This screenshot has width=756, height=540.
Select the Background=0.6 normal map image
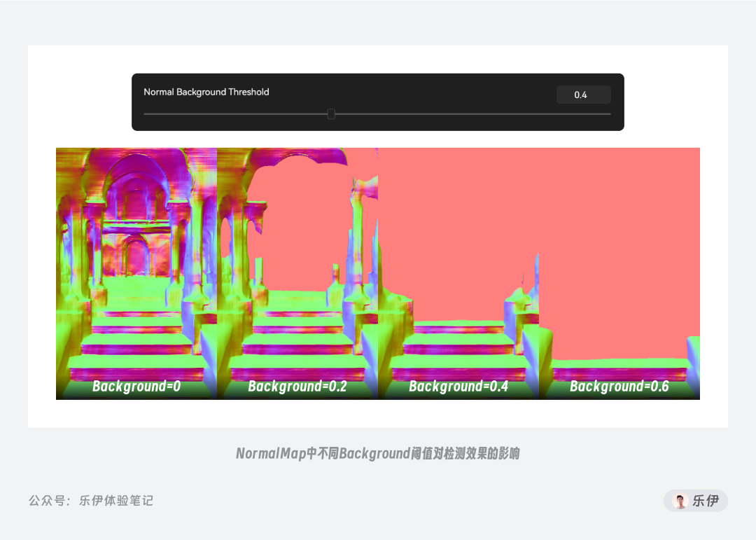click(619, 274)
